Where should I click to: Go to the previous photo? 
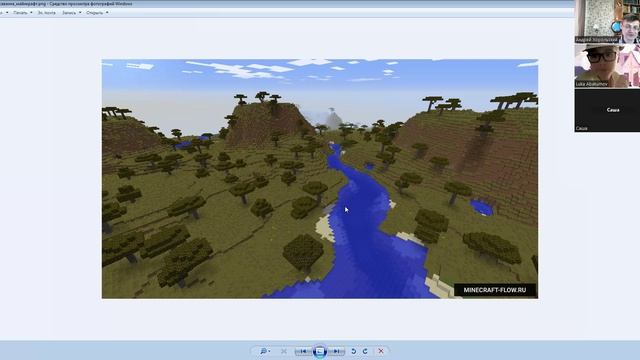[x=303, y=351]
